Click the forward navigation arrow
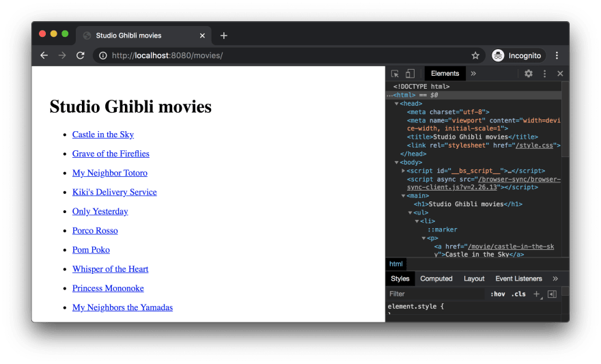This screenshot has height=364, width=601. click(x=62, y=55)
